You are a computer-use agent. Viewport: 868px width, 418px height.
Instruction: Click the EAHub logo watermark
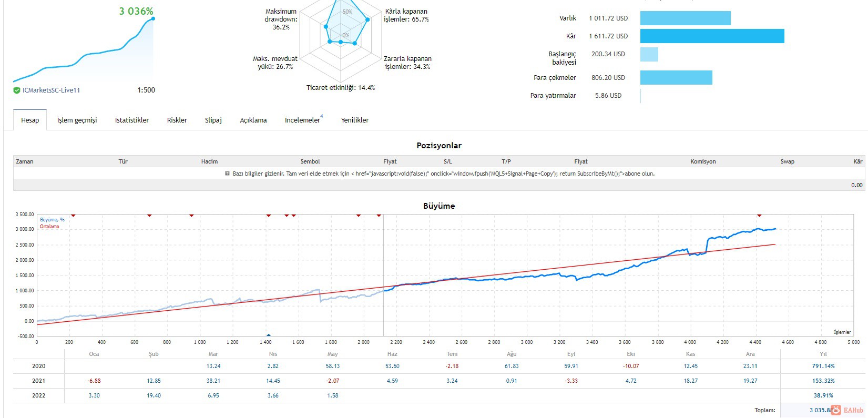[x=847, y=410]
